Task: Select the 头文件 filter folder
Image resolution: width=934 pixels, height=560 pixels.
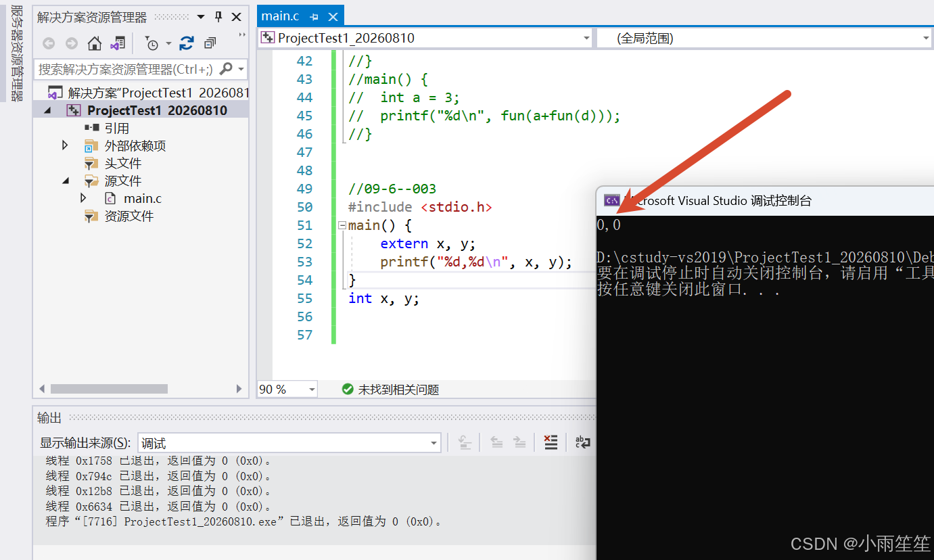Action: pyautogui.click(x=122, y=163)
